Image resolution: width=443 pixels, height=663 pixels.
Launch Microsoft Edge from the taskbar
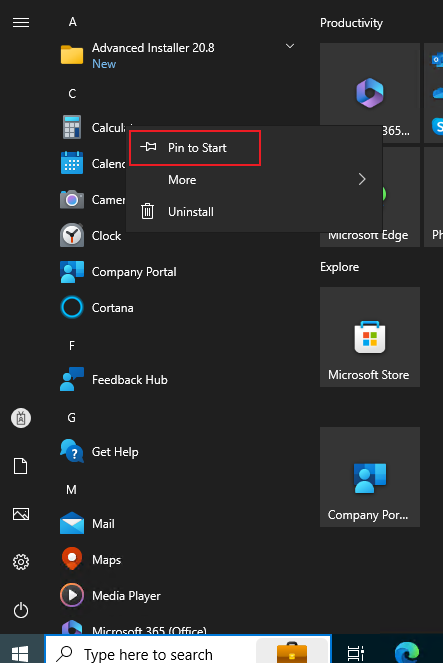pyautogui.click(x=407, y=652)
